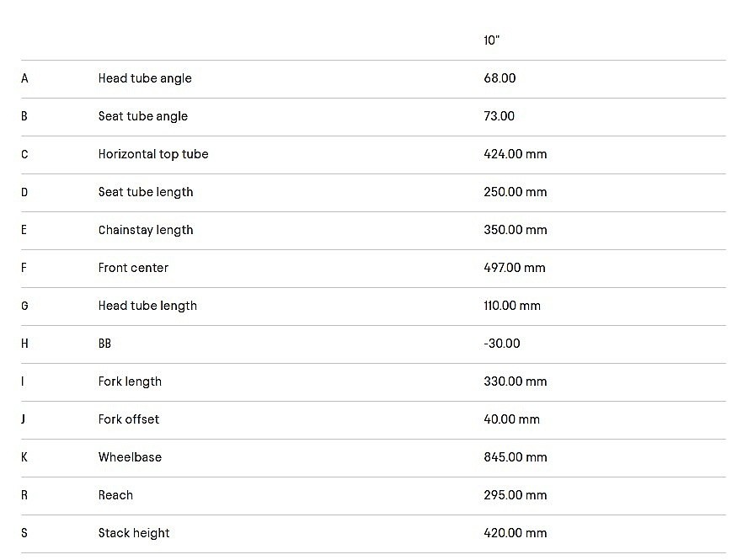Click the 73.00 seat tube angle value
The width and height of the screenshot is (732, 560).
(499, 116)
